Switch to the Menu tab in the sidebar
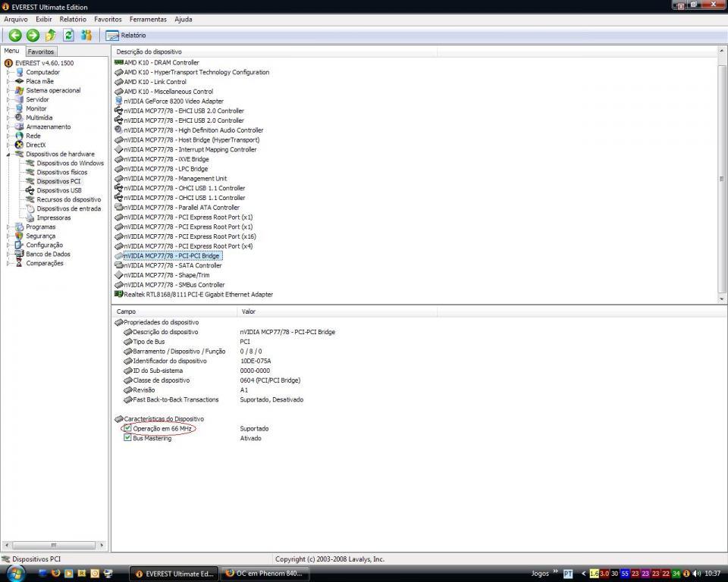This screenshot has height=582, width=728. (x=11, y=51)
